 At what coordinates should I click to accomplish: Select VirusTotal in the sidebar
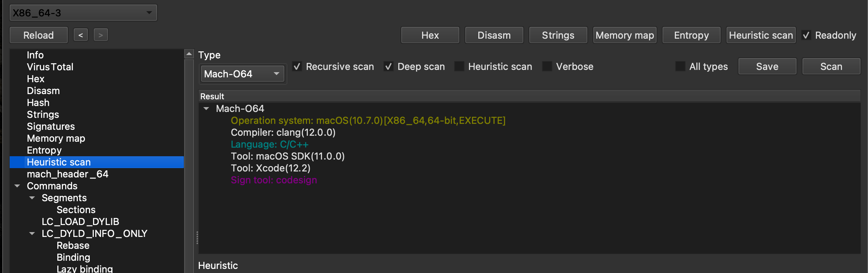[50, 67]
